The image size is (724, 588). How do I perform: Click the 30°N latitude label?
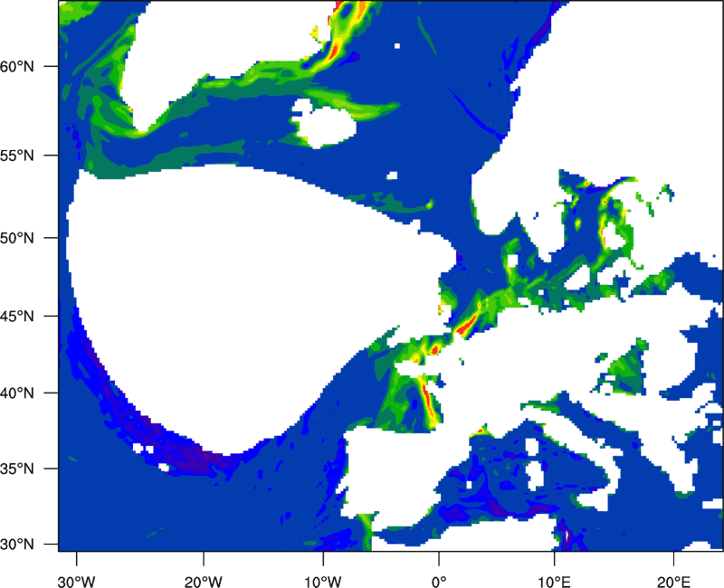[x=17, y=545]
